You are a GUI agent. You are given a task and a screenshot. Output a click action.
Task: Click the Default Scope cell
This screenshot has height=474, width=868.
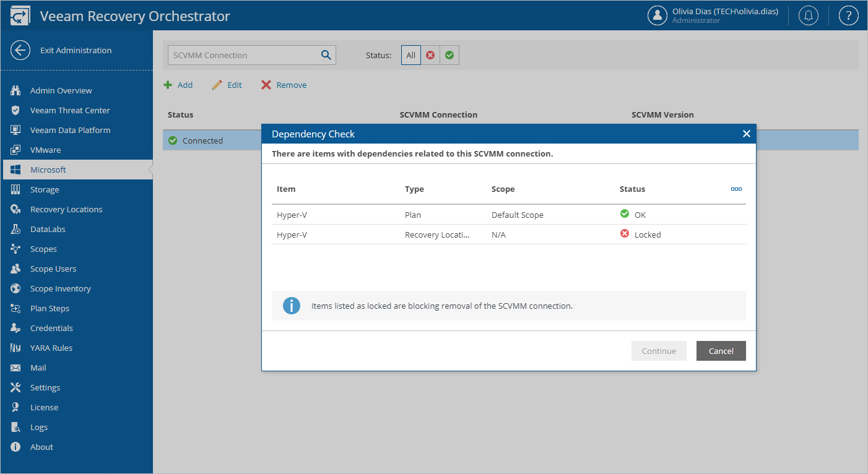click(x=518, y=215)
